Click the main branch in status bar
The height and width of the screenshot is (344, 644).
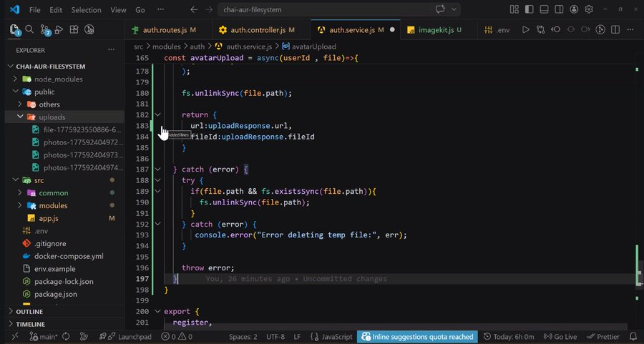44,337
